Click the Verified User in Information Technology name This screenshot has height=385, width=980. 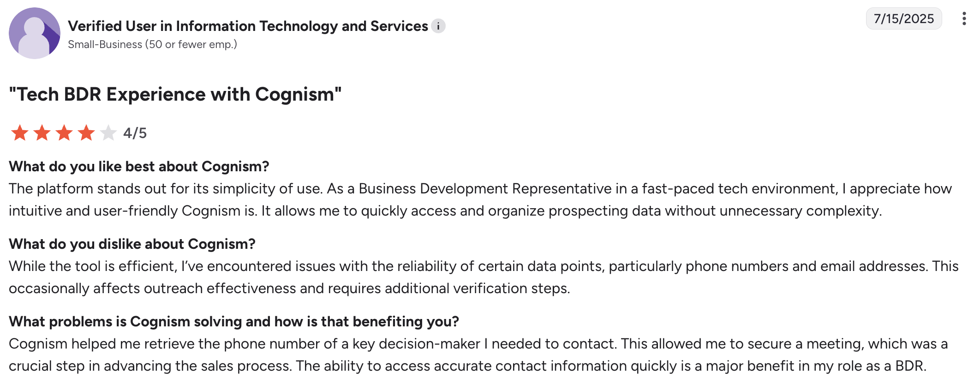[248, 26]
